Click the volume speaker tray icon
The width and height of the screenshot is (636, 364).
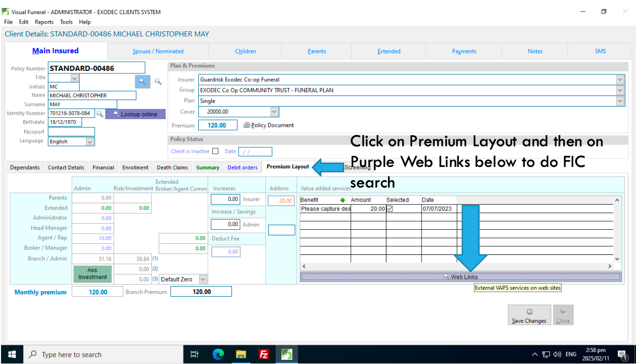click(557, 354)
